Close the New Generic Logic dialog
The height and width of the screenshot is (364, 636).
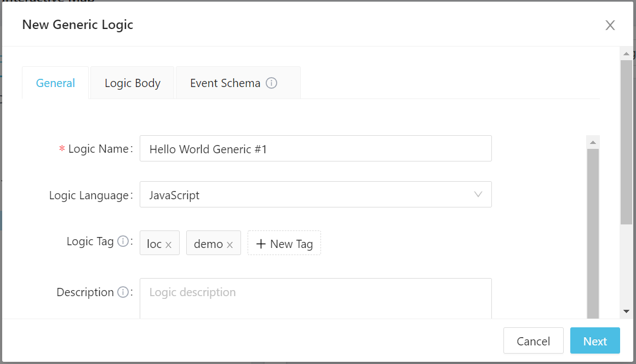(610, 25)
